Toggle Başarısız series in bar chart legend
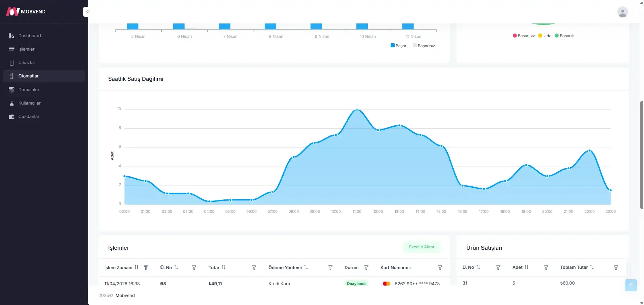Image resolution: width=644 pixels, height=305 pixels. [424, 46]
